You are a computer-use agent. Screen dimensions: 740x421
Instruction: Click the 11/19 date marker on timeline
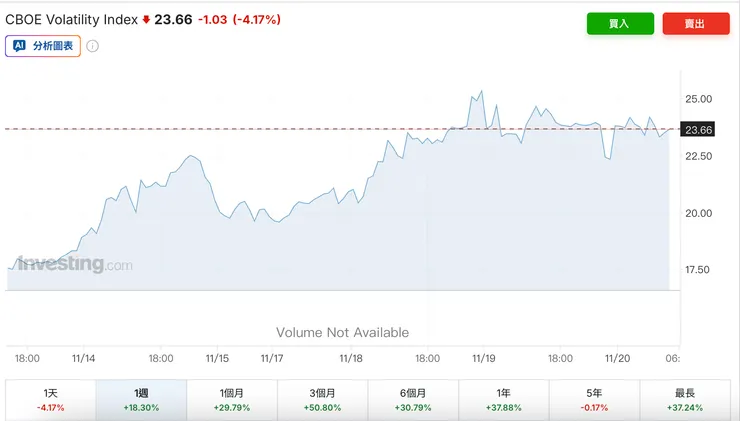[x=484, y=357]
